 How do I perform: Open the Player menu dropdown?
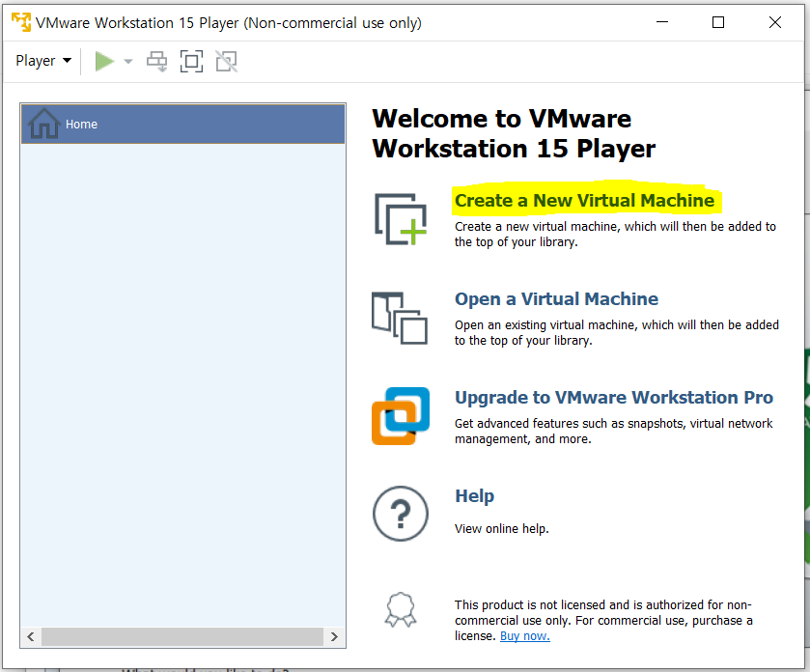pos(43,61)
